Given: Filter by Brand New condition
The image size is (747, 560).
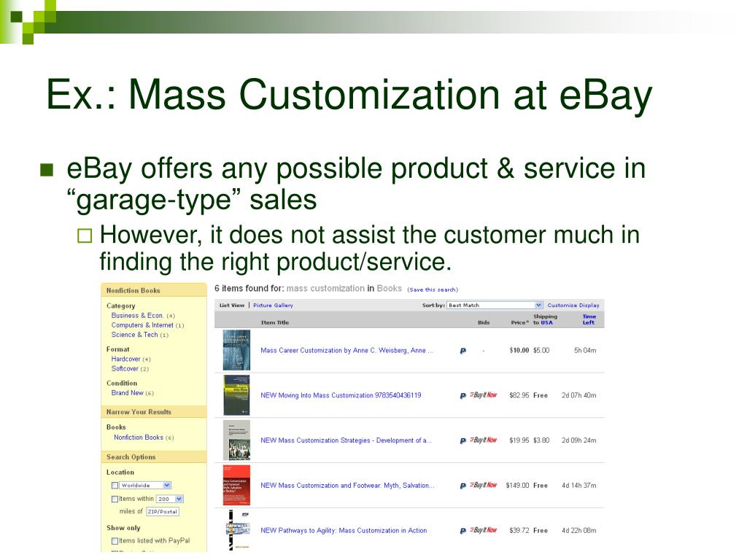Looking at the screenshot, I should click(127, 393).
